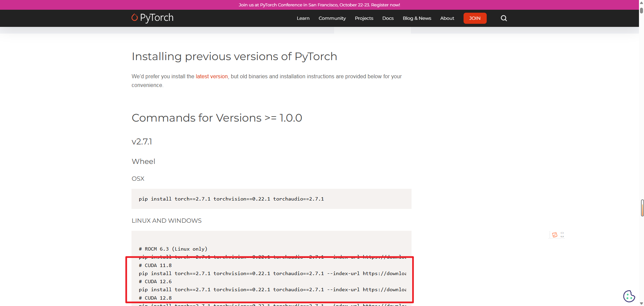
Task: Click the OSX pip install command line
Action: pos(231,199)
